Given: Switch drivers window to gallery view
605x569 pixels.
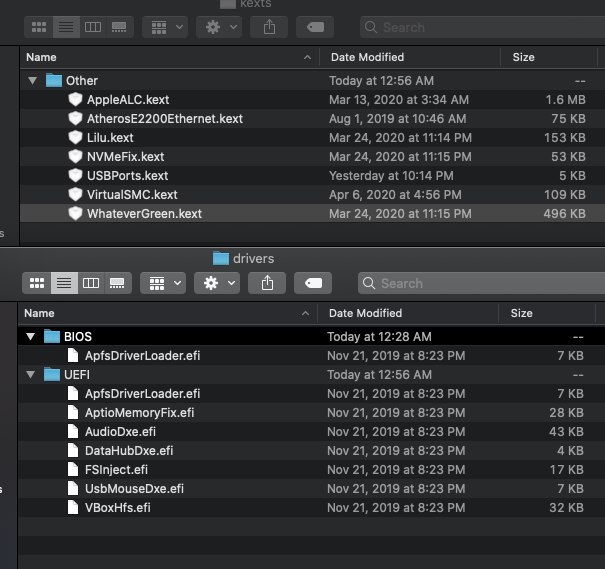Looking at the screenshot, I should point(117,283).
